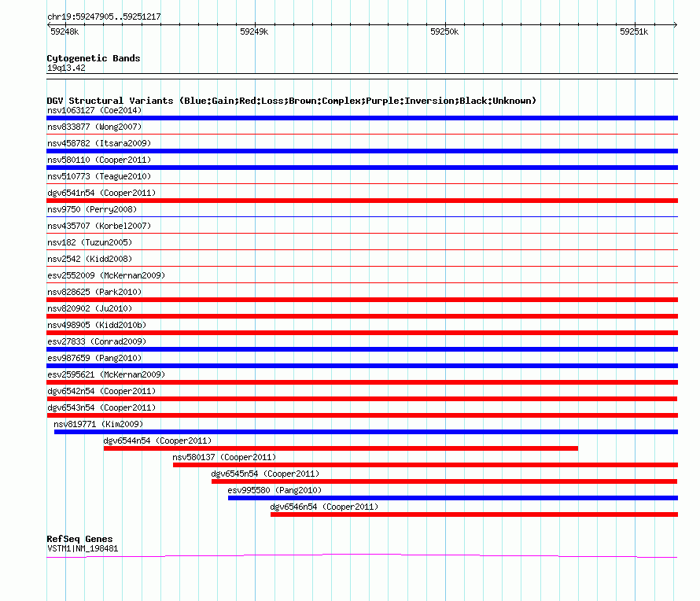Open the dgv6542n54 (Cooper2011) label
Viewport: 700px width, 601px height.
tap(101, 391)
